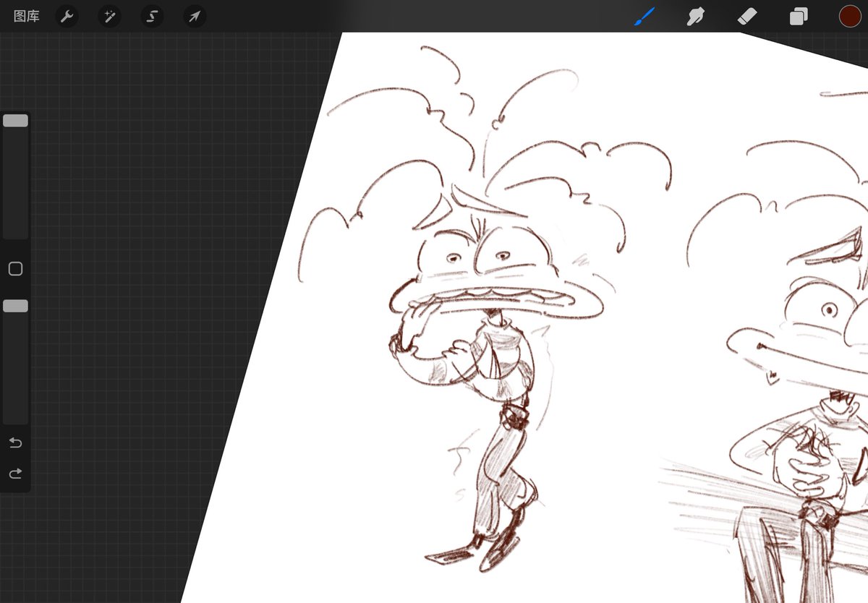Click the brush opacity slider handle
The image size is (868, 603).
(15, 307)
